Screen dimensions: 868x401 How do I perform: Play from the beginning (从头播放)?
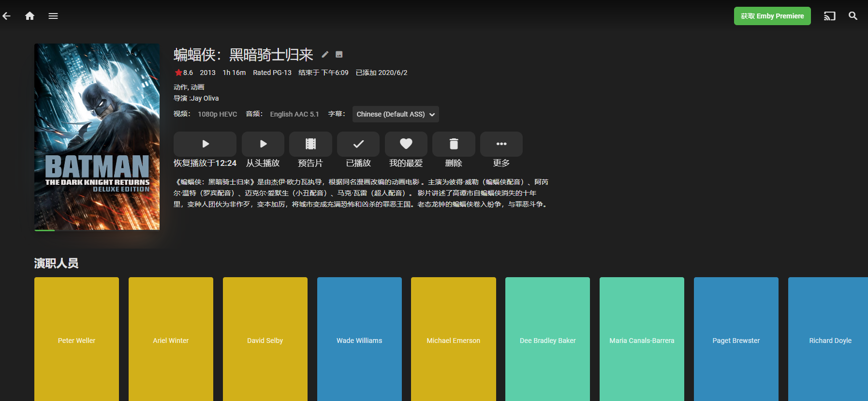[x=263, y=144]
